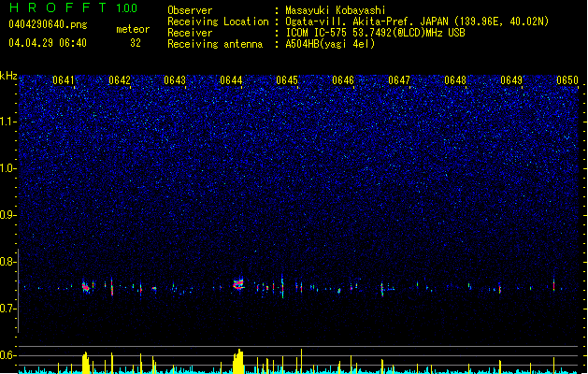Image resolution: width=588 pixels, height=374 pixels.
Task: Click the 0643 time marker
Action: pos(175,80)
